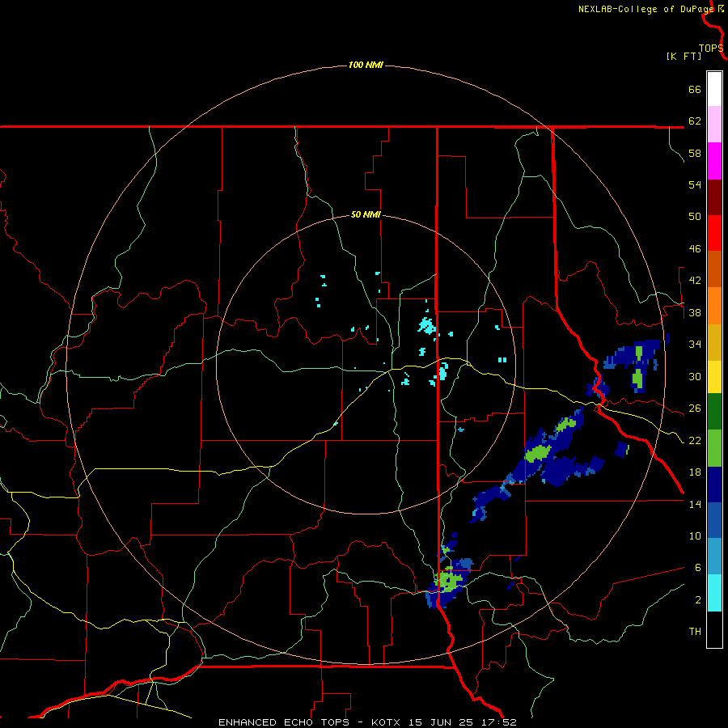This screenshot has width=728, height=728.
Task: Click the legend value '46'
Action: point(695,249)
